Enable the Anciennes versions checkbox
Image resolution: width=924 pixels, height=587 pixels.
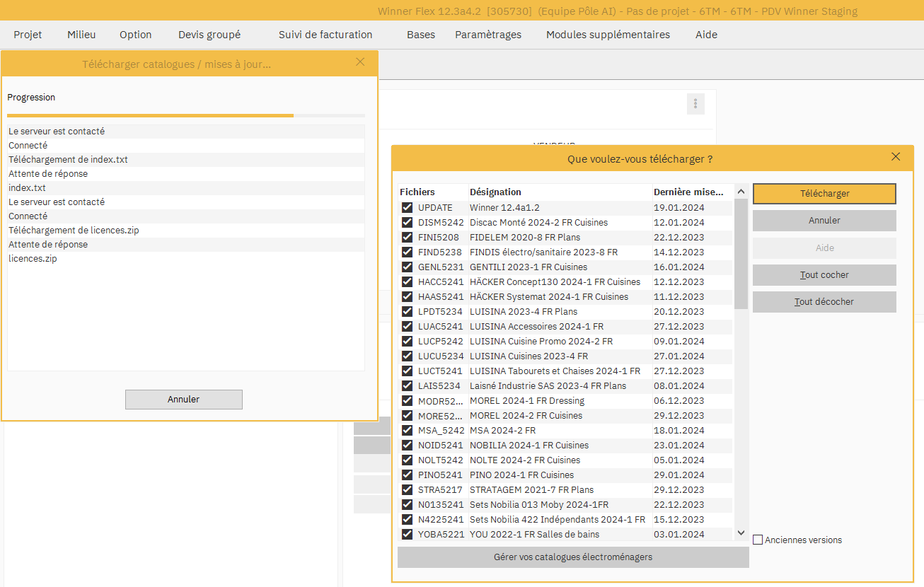(x=758, y=540)
